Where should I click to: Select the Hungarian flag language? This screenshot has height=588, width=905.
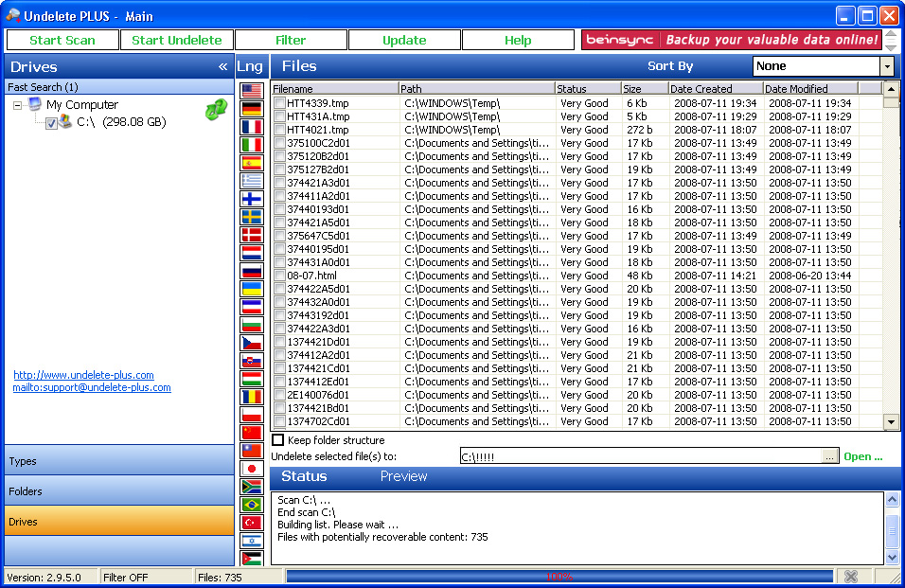tap(252, 379)
